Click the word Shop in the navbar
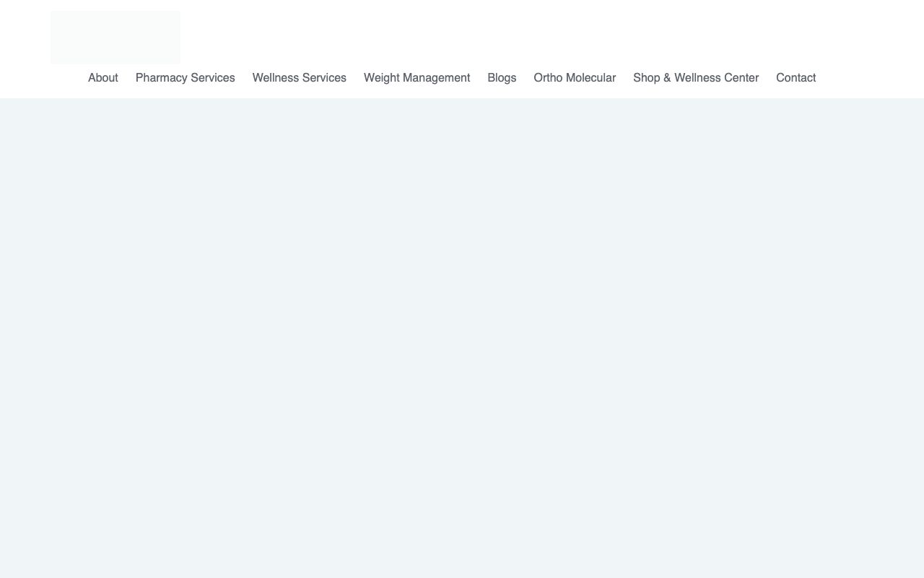Screen dimensions: 924x578 point(646,77)
